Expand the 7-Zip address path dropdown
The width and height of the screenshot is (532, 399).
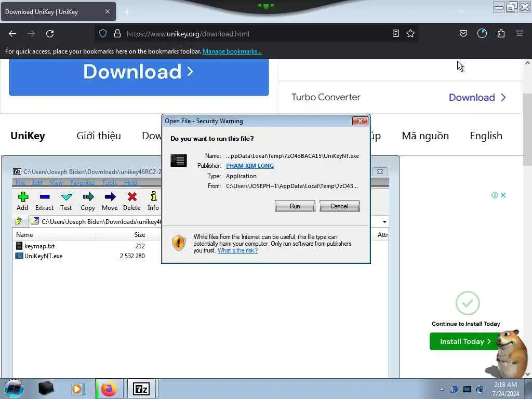384,221
